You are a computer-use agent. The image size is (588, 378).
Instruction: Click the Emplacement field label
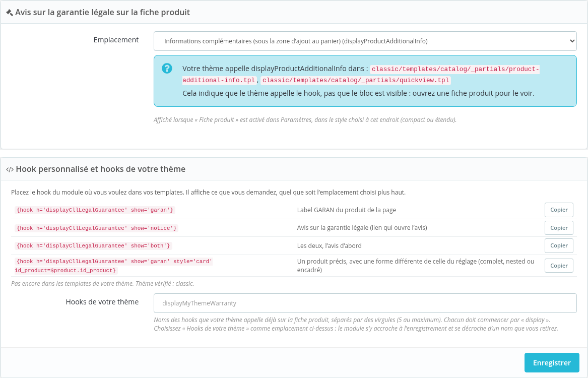[116, 40]
